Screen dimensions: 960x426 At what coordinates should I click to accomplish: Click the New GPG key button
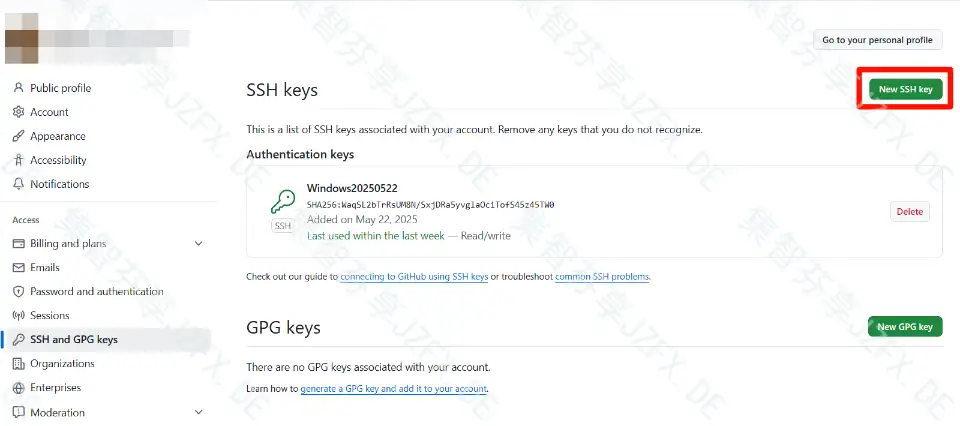coord(905,326)
